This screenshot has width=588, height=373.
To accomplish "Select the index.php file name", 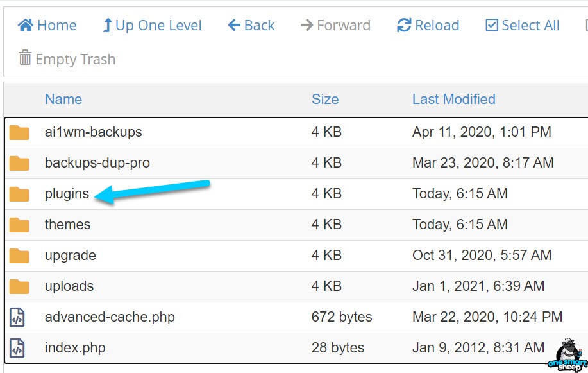I will click(75, 348).
